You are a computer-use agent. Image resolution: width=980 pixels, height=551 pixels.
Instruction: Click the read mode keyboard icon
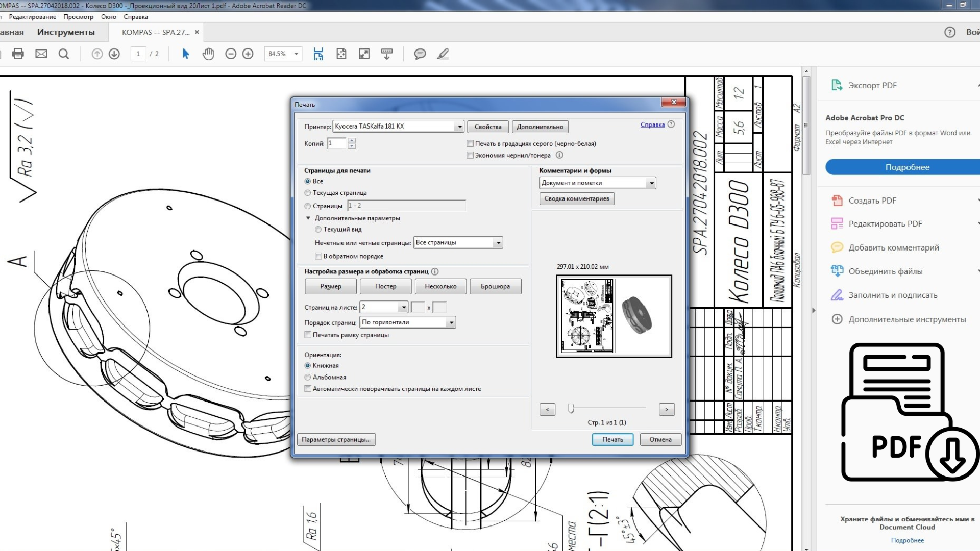pyautogui.click(x=387, y=54)
